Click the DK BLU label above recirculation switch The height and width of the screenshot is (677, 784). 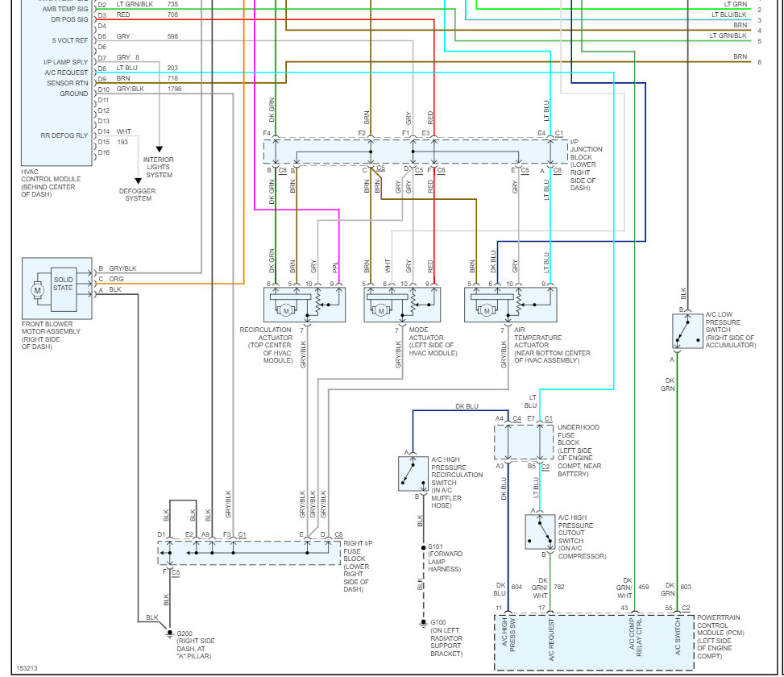pyautogui.click(x=467, y=406)
